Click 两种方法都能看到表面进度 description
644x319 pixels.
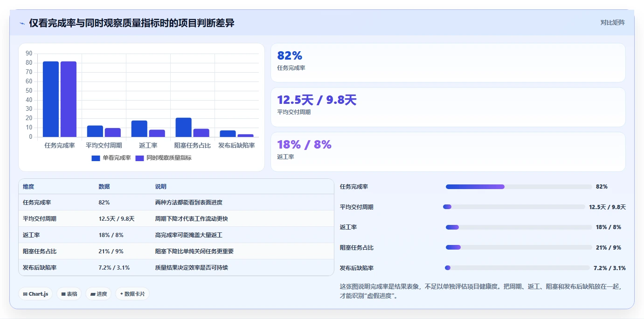189,203
